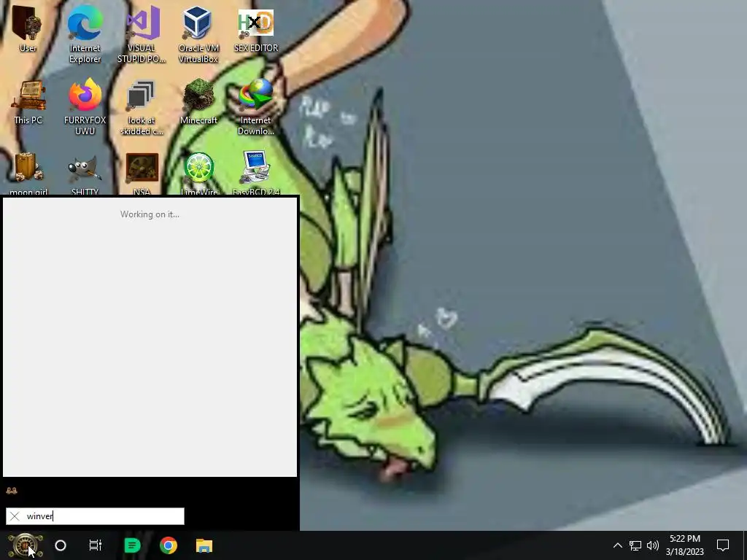Open the NSA desktop shortcut
The width and height of the screenshot is (747, 560).
pyautogui.click(x=142, y=173)
